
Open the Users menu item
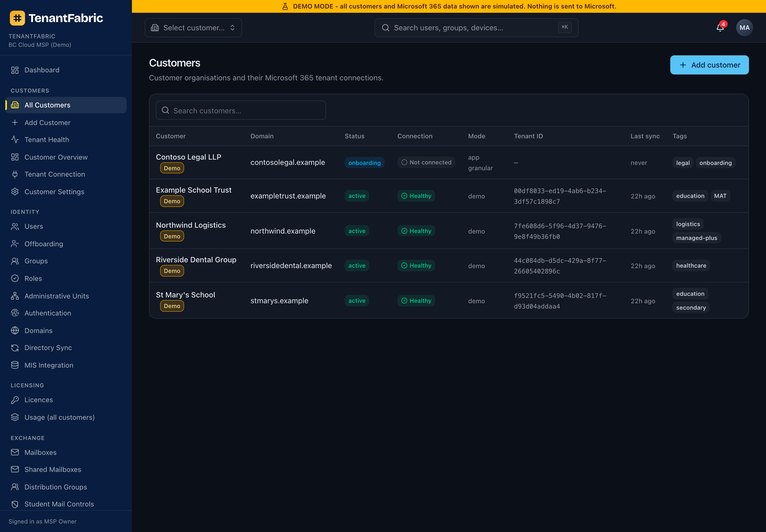point(66,226)
